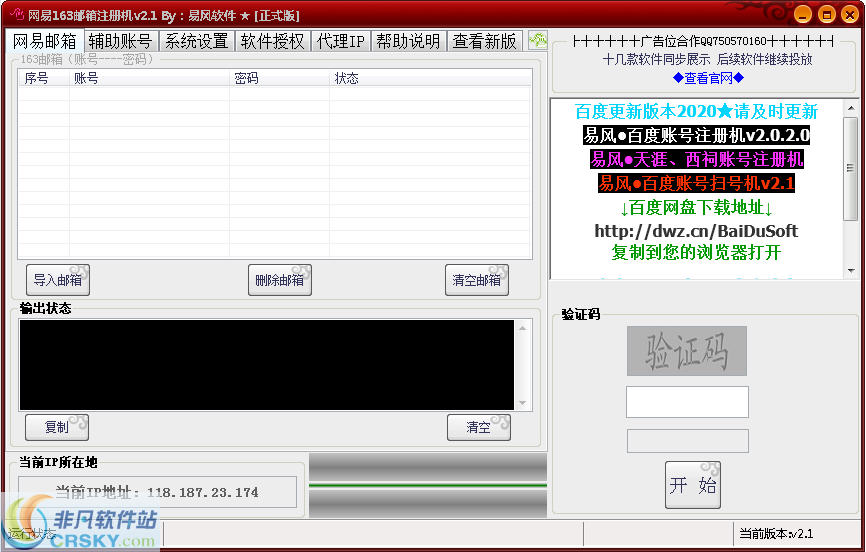The height and width of the screenshot is (552, 866).
Task: Click the 复制到您的浏览器打开 text
Action: click(x=696, y=253)
